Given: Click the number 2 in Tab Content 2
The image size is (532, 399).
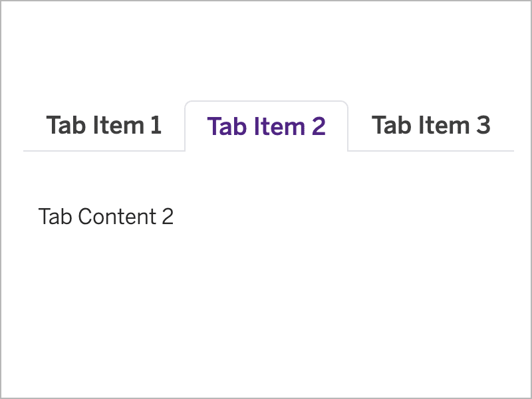Looking at the screenshot, I should coord(167,217).
